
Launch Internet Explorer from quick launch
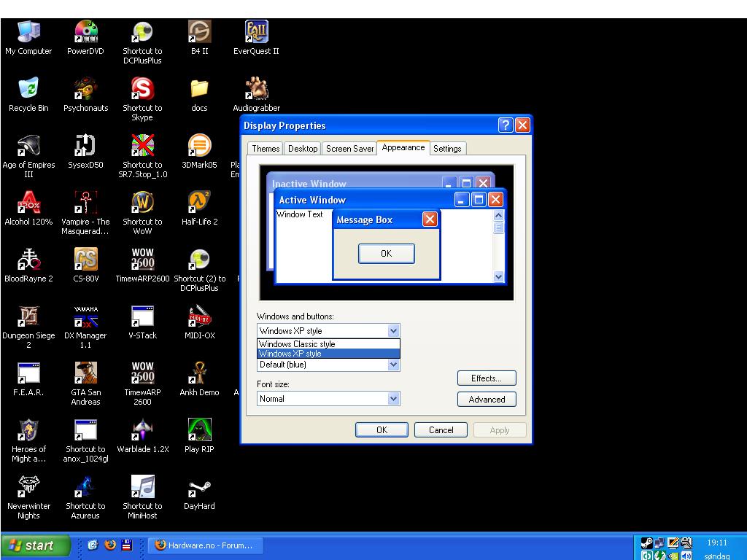[93, 545]
